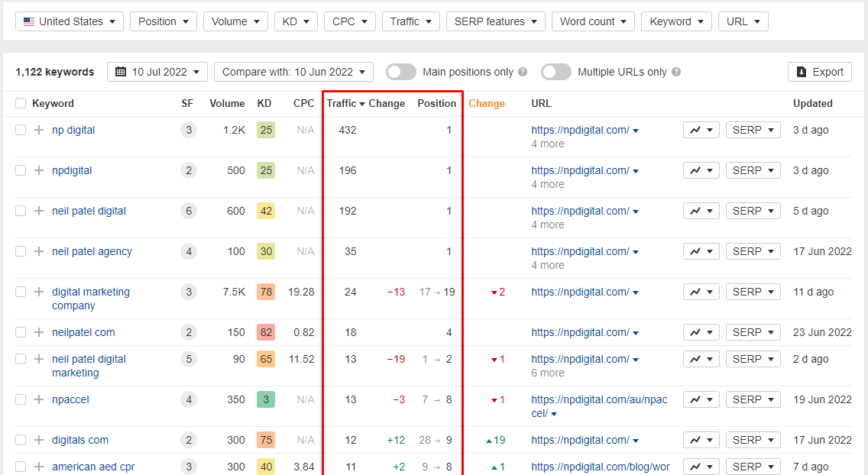
Task: Open the URL filter dropdown
Action: [743, 21]
